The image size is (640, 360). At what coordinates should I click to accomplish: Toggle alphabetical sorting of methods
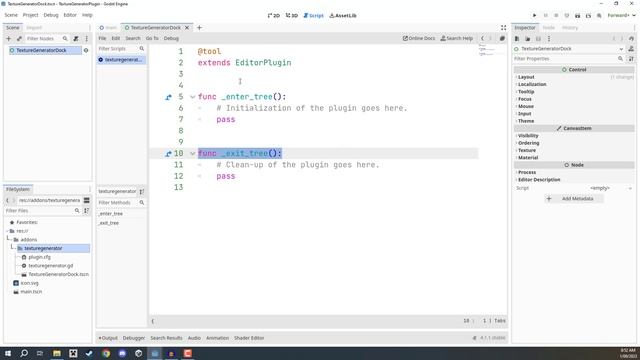(142, 191)
